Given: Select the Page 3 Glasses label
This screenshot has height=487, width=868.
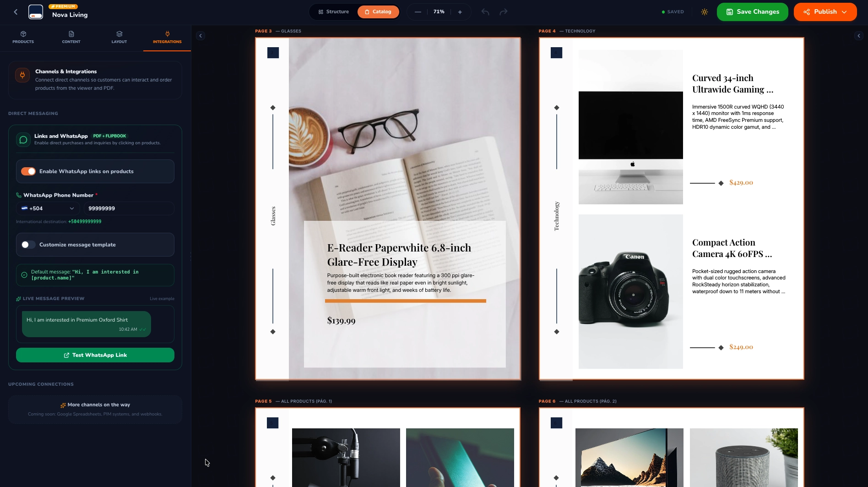Looking at the screenshot, I should coord(278,31).
